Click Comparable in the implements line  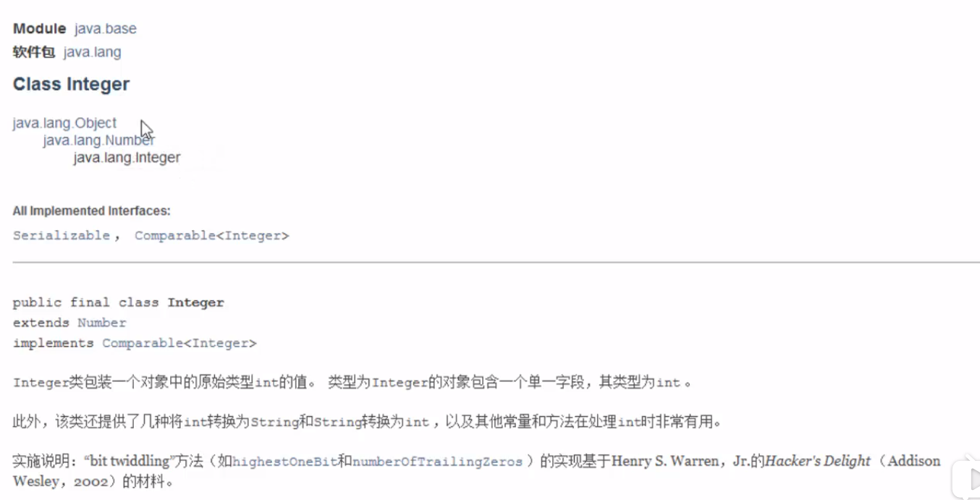tap(143, 343)
